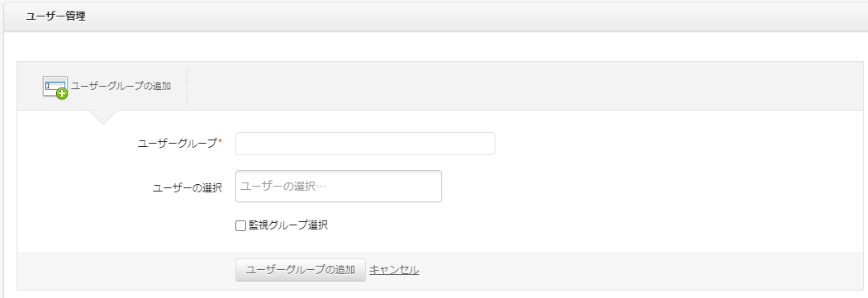Enable the 監視グループ選択 checkbox
The image size is (868, 298).
241,225
